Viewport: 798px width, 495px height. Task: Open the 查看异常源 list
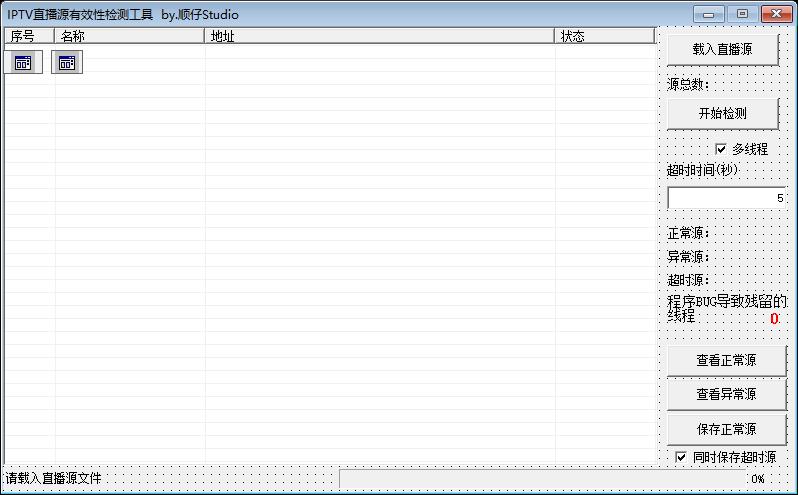726,394
